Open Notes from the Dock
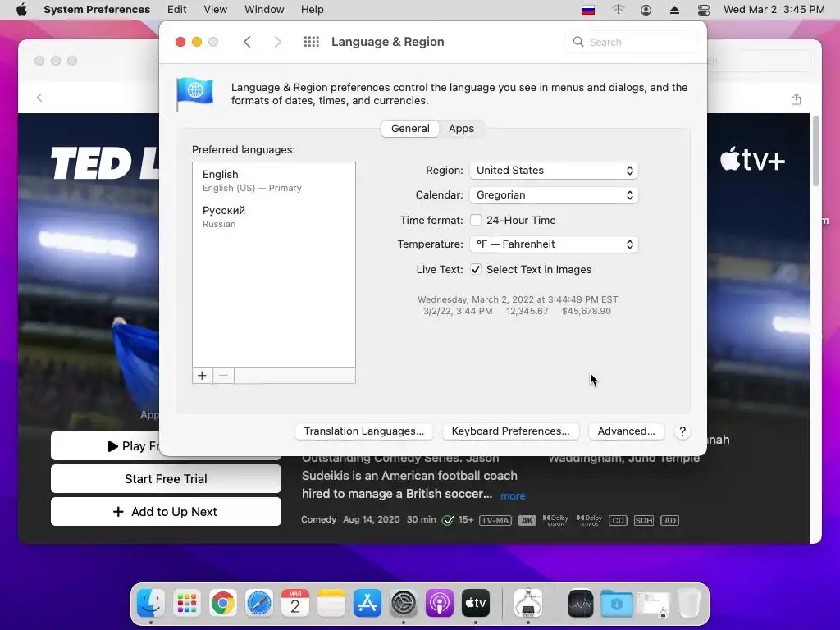 [x=331, y=604]
